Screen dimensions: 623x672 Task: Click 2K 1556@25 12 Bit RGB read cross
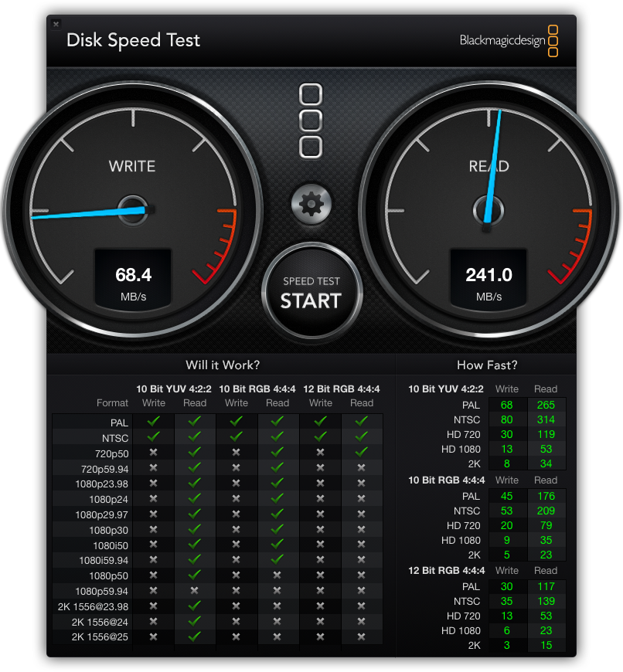pos(362,637)
